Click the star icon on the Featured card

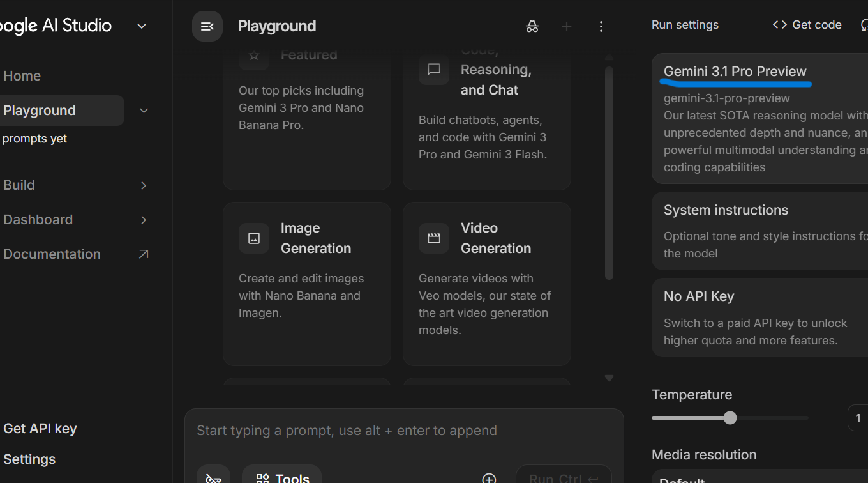point(254,56)
